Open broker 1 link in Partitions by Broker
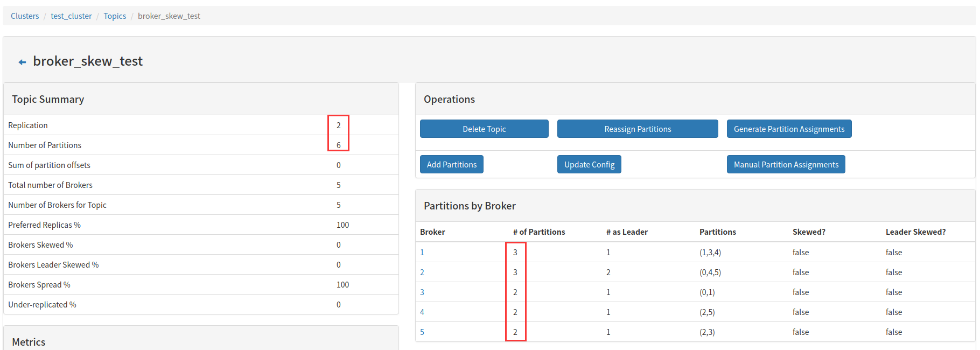This screenshot has height=350, width=980. point(422,252)
